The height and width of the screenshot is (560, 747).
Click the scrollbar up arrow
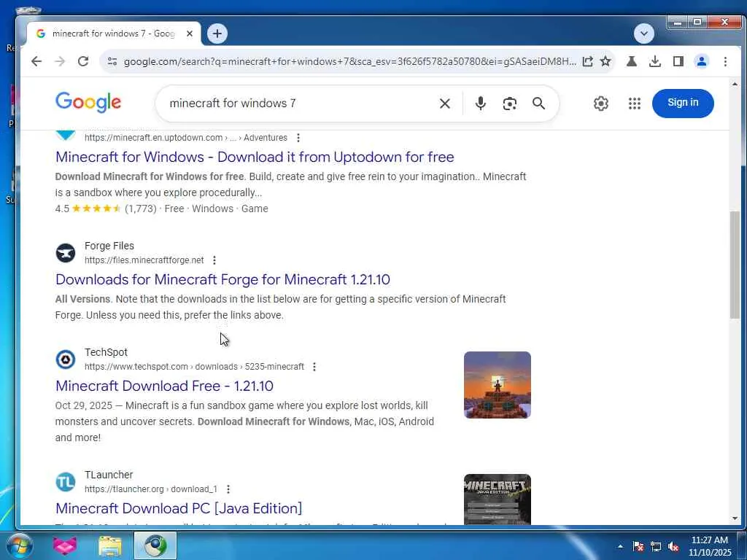coord(735,85)
